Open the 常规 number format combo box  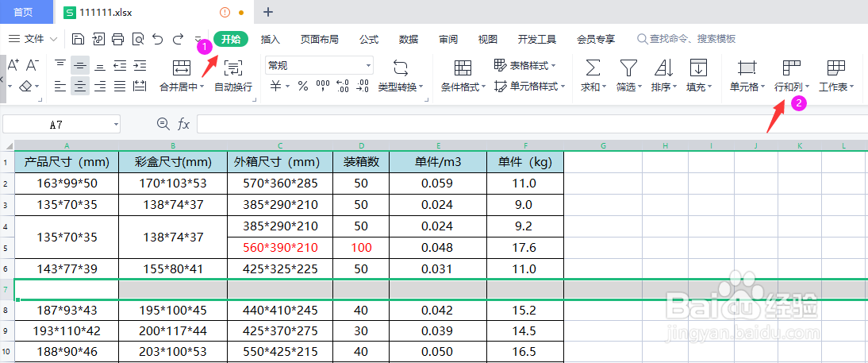pos(320,65)
